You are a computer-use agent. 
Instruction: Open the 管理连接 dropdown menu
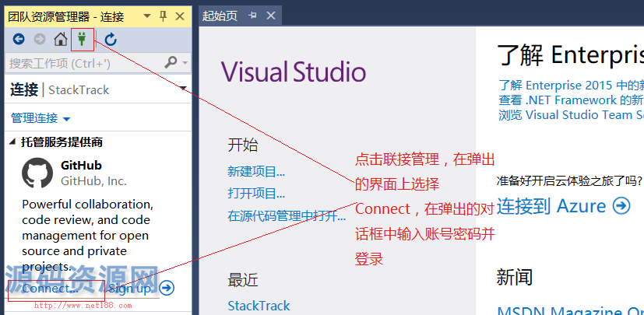pyautogui.click(x=40, y=118)
